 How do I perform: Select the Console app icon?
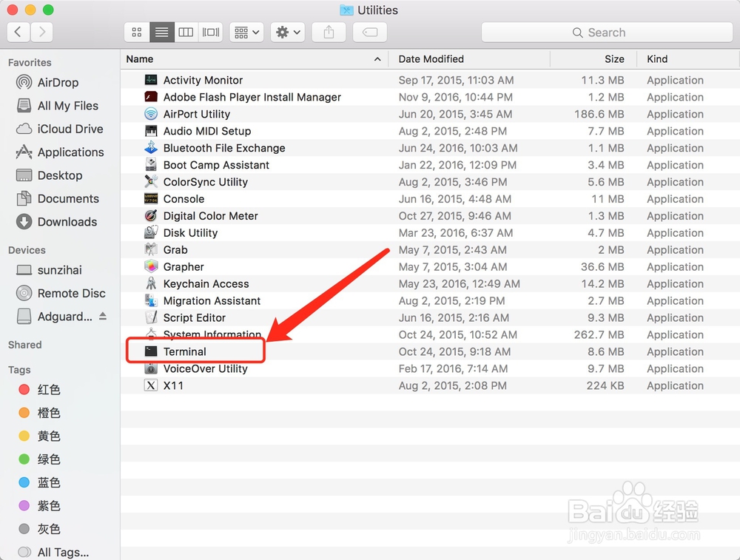click(x=151, y=198)
